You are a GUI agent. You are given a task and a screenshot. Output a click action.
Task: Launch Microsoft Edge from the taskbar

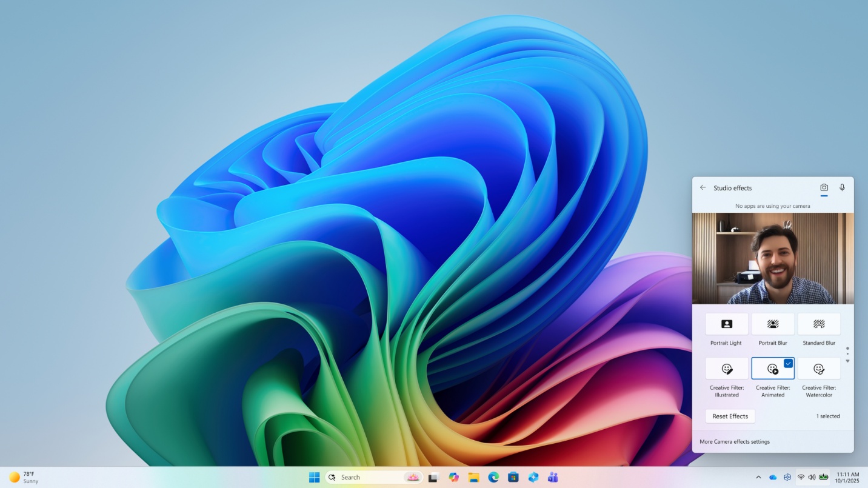pos(493,478)
